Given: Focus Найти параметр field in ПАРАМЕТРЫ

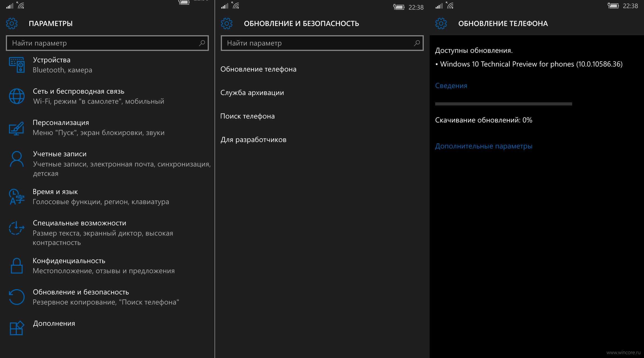Looking at the screenshot, I should (x=107, y=43).
